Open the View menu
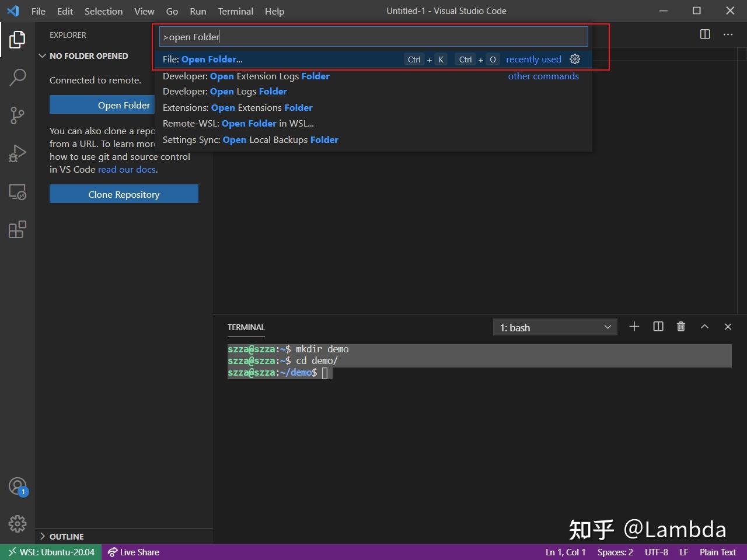The image size is (747, 560). click(144, 11)
